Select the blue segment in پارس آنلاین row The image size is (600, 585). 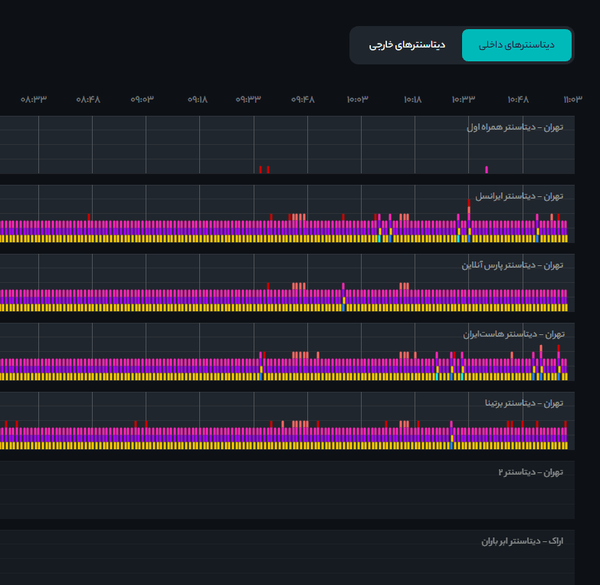(x=343, y=308)
